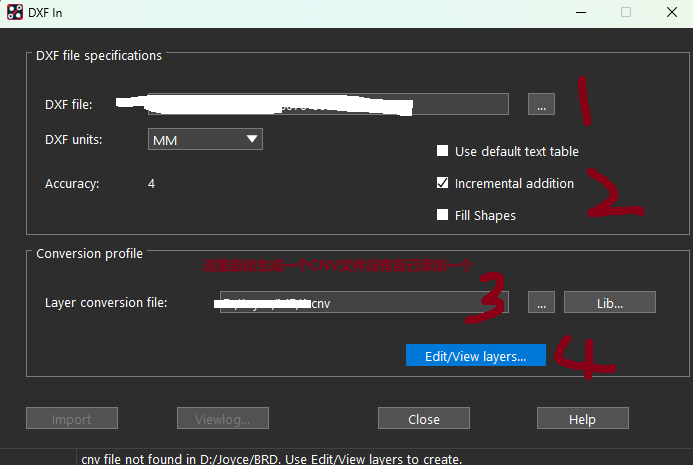This screenshot has width=693, height=465.
Task: Click Edit/View layers... button
Action: [x=476, y=355]
